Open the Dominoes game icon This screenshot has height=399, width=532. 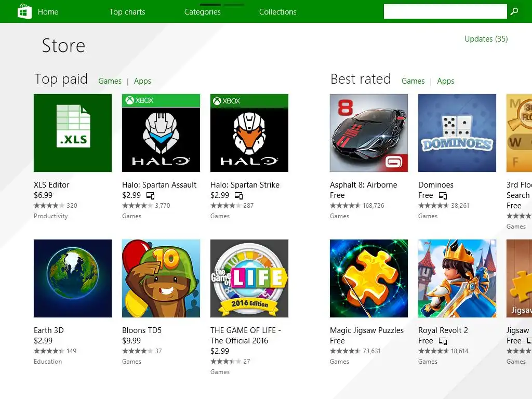click(x=457, y=133)
